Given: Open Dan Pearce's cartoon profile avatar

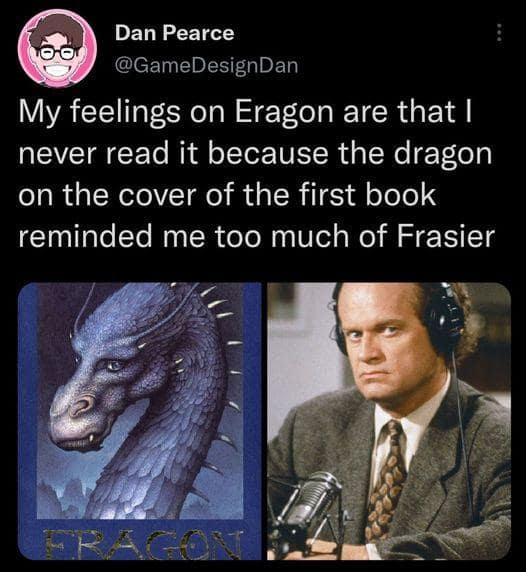Looking at the screenshot, I should 58,48.
